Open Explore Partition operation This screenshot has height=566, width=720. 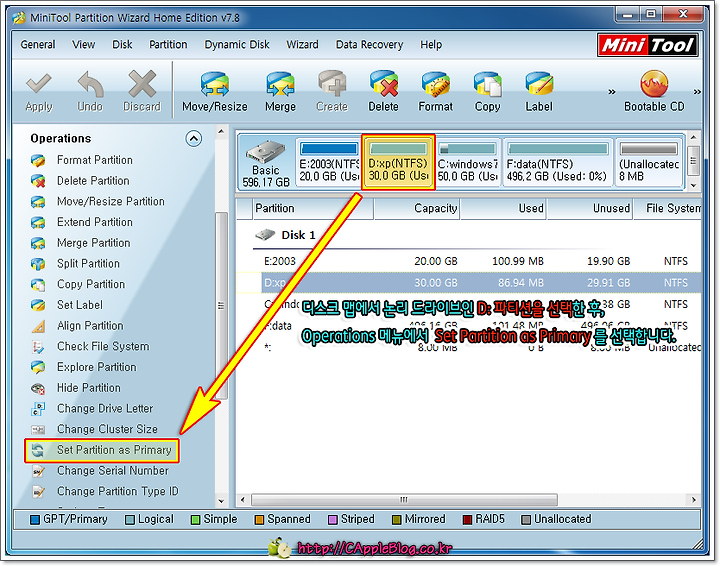click(96, 366)
